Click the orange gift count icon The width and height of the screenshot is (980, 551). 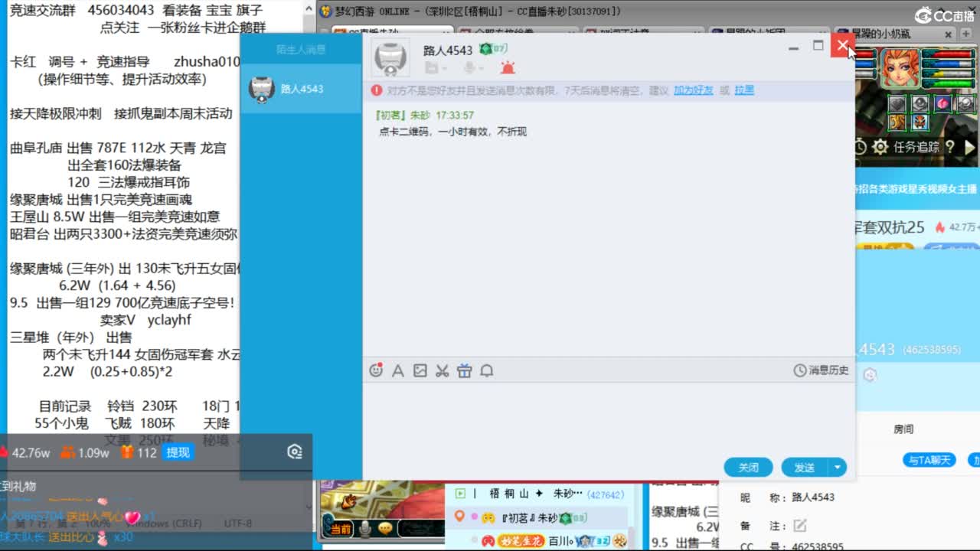[127, 452]
